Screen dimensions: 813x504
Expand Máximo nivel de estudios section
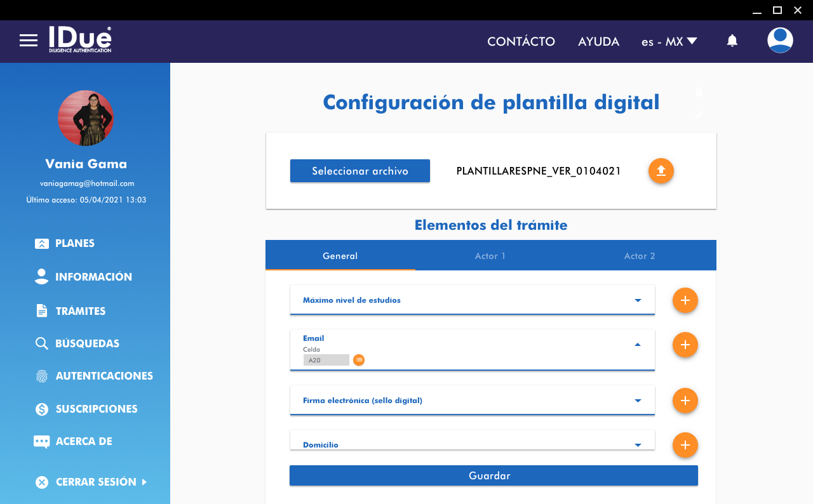[x=638, y=300]
